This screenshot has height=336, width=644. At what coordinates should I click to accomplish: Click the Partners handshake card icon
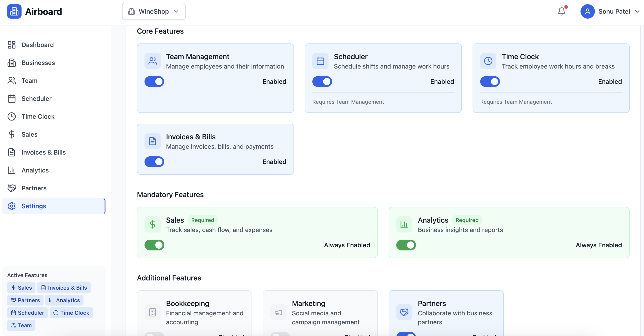tap(404, 312)
